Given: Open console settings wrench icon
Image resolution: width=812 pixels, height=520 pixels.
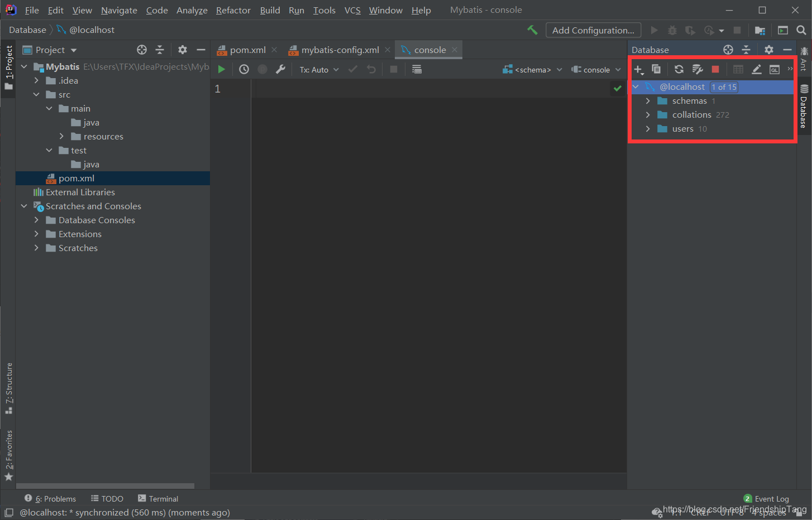Looking at the screenshot, I should pos(280,69).
